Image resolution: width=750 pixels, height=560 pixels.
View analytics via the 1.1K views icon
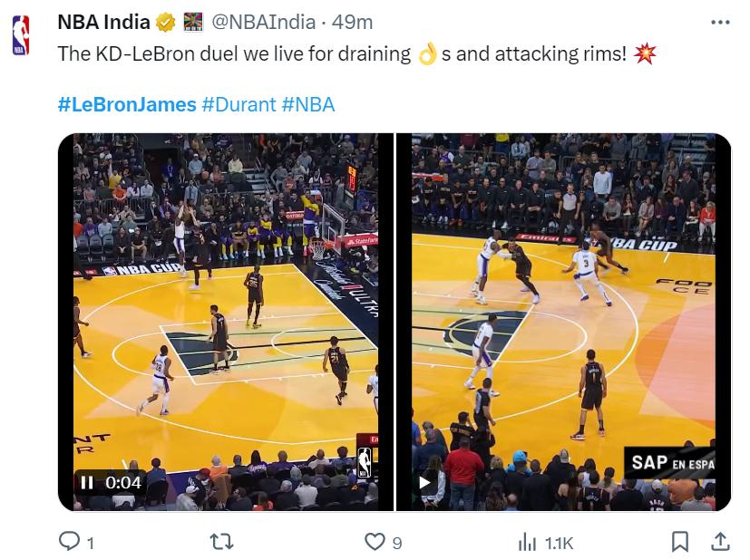[528, 542]
